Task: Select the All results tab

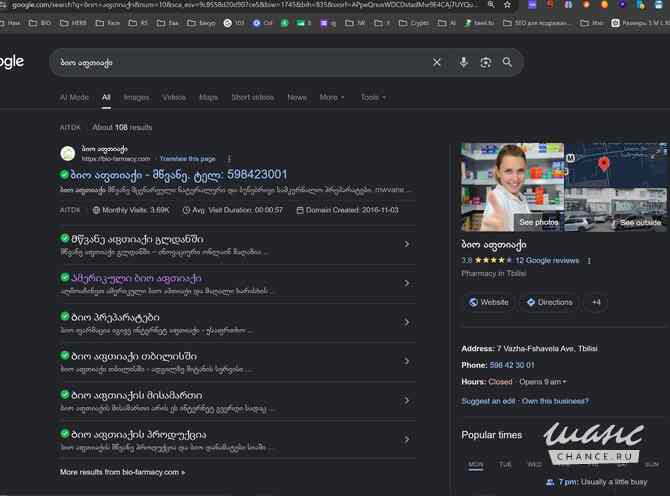Action: click(106, 97)
